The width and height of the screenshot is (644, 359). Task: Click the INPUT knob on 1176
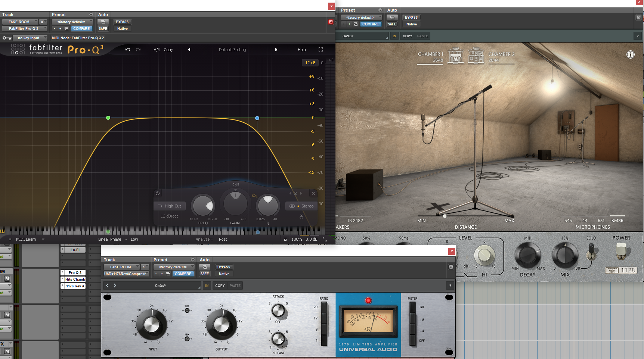(152, 325)
